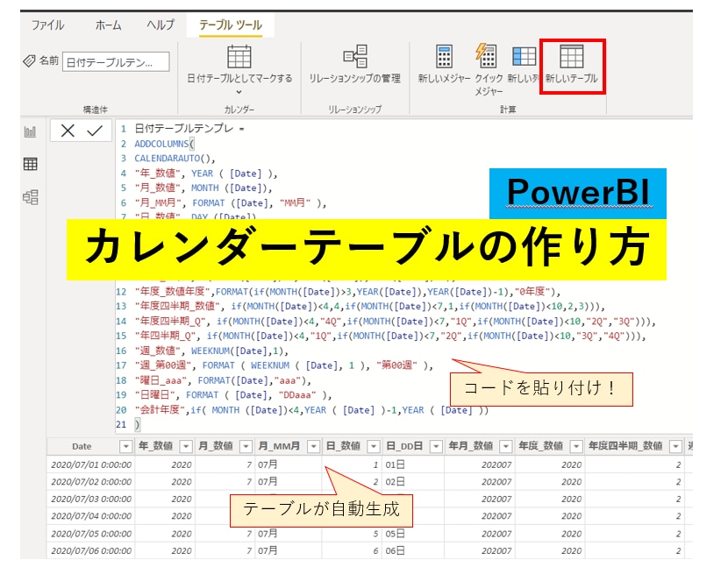
Task: Switch to Model view in the sidebar
Action: pyautogui.click(x=30, y=197)
